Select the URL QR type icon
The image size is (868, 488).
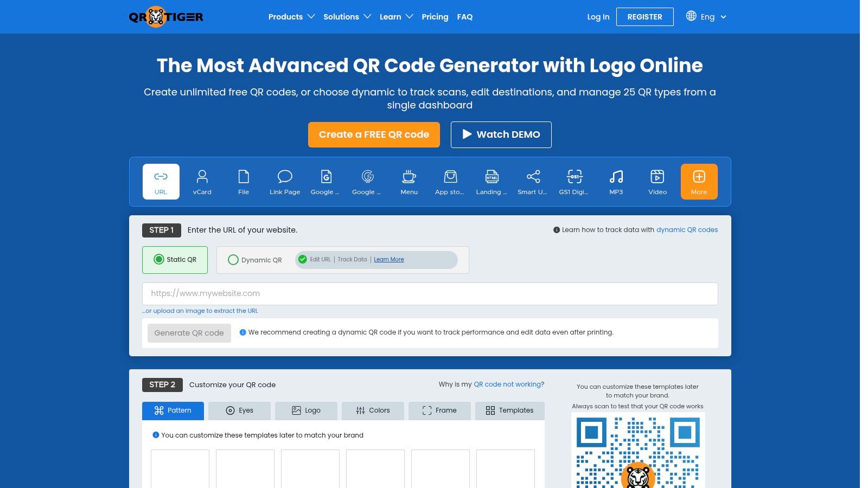(x=161, y=182)
